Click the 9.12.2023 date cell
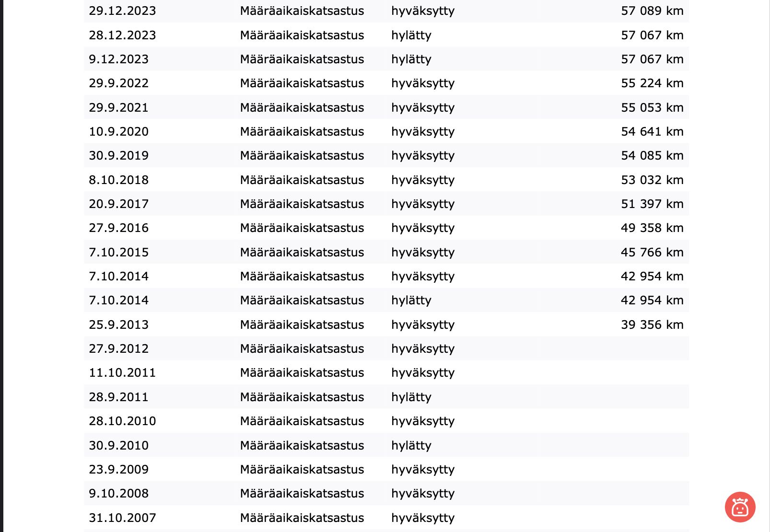770x532 pixels. click(118, 59)
